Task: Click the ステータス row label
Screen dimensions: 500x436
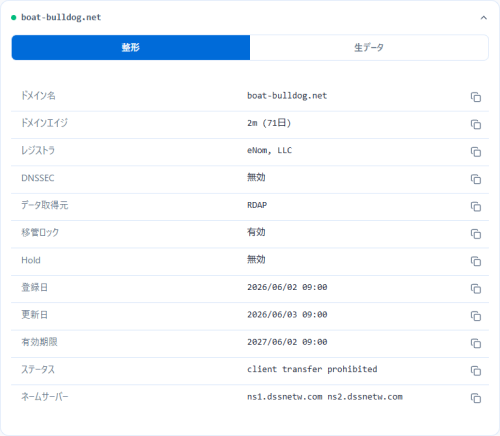Action: click(38, 369)
